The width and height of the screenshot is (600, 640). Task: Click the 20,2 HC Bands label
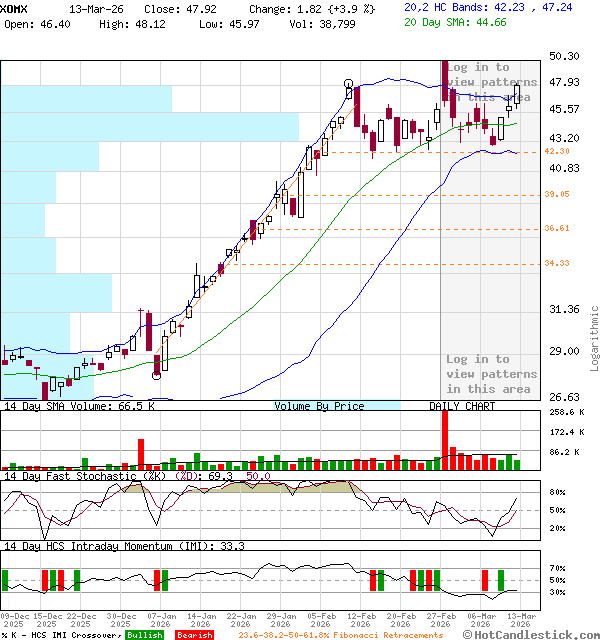(445, 6)
